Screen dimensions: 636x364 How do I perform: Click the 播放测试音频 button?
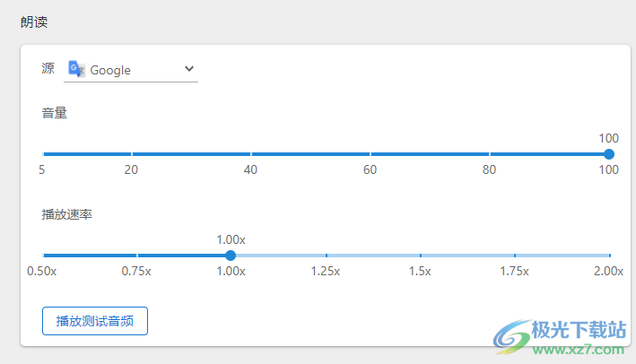pos(95,321)
